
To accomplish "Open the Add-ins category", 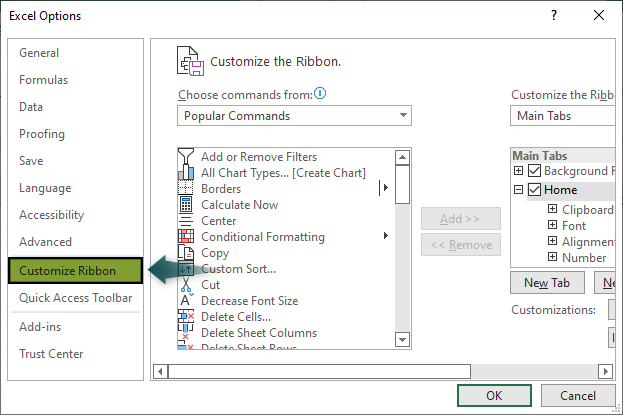I will coord(40,327).
